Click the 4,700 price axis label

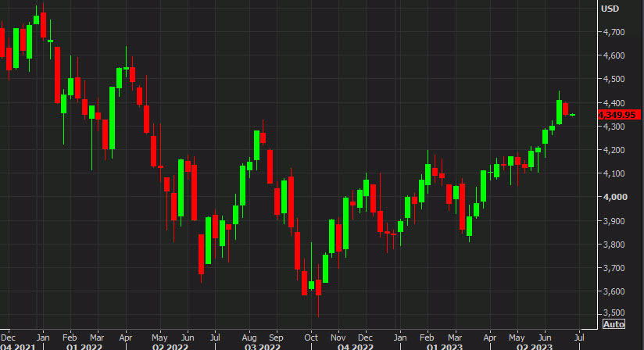[613, 32]
